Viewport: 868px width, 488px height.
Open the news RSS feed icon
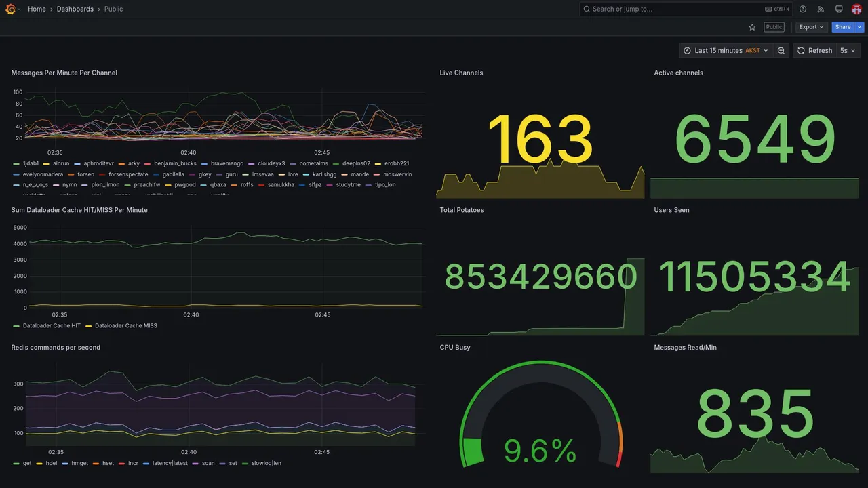click(821, 9)
